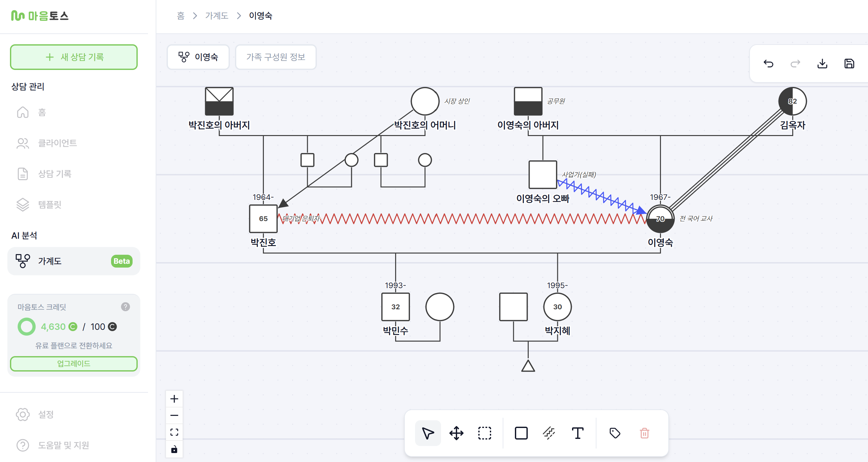This screenshot has height=462, width=868.
Task: Select the pointer selection tool
Action: click(x=428, y=433)
